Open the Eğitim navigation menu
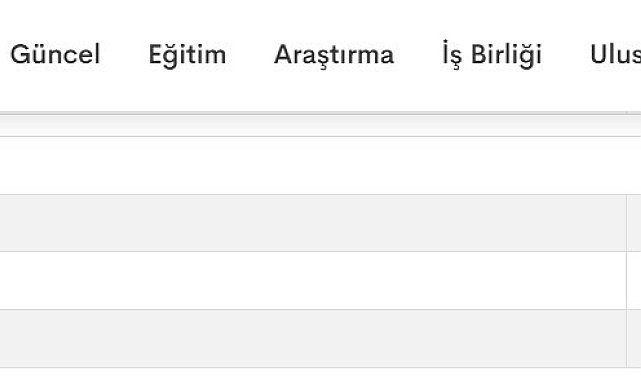641x380 pixels. (187, 55)
